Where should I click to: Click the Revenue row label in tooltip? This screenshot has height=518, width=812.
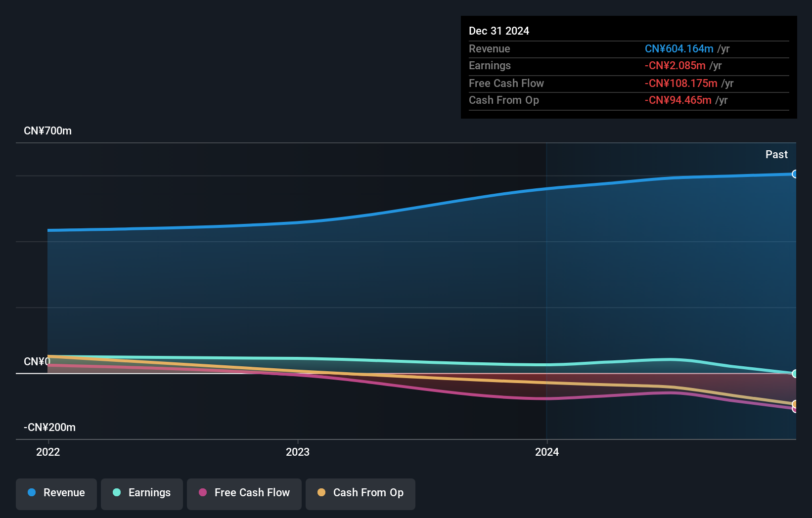pos(490,49)
